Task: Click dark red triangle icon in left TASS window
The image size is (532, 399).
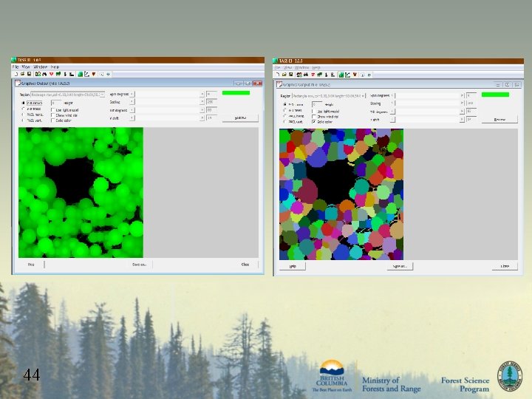Action: [x=94, y=74]
